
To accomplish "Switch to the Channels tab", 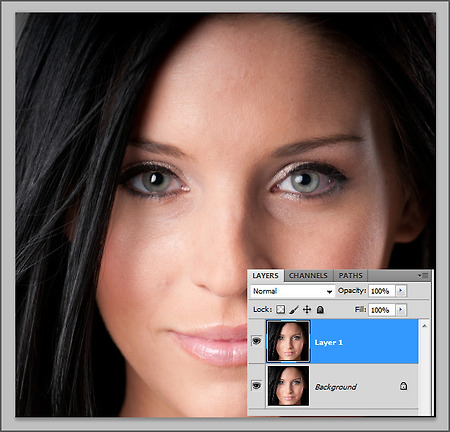I will pos(308,276).
